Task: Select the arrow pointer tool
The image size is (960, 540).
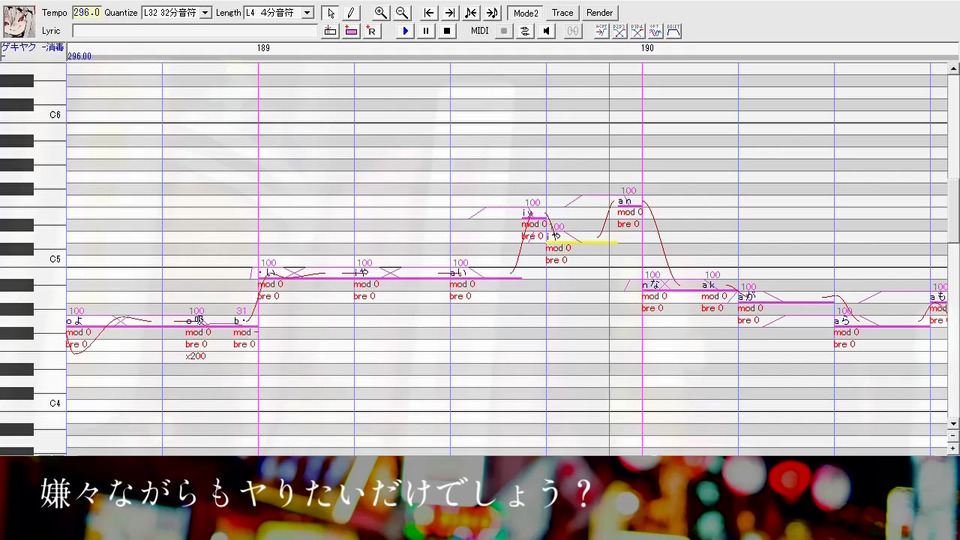Action: click(330, 13)
